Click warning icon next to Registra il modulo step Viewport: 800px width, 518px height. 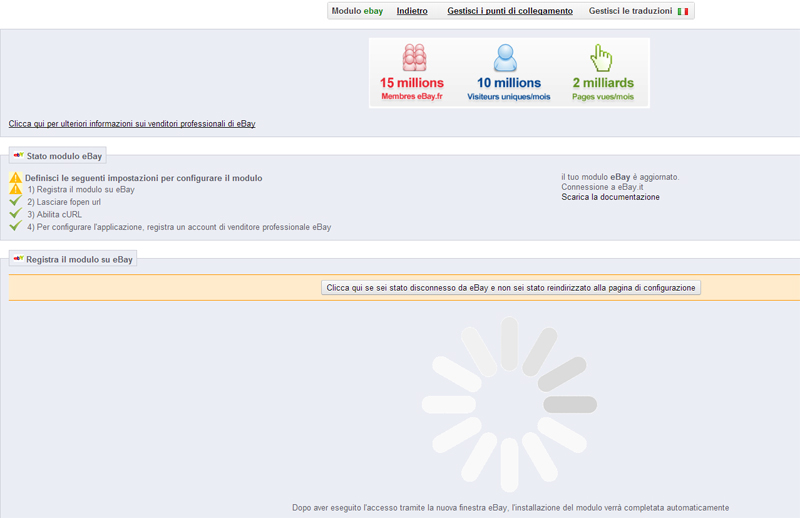(x=15, y=189)
